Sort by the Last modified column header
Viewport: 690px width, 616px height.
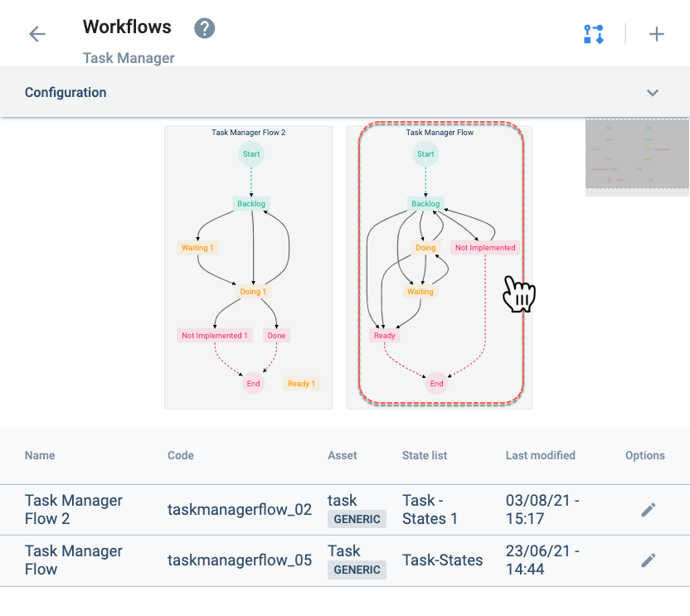pyautogui.click(x=541, y=455)
